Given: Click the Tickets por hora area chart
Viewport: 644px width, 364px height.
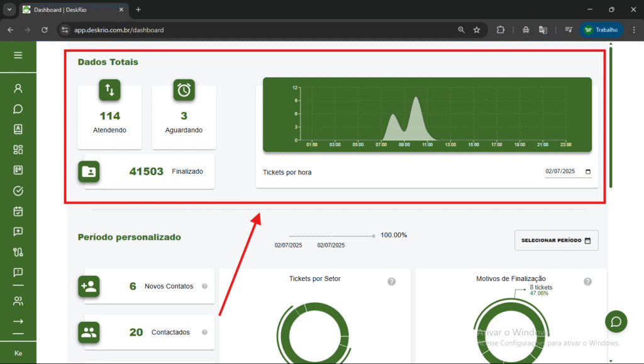Looking at the screenshot, I should coord(427,115).
